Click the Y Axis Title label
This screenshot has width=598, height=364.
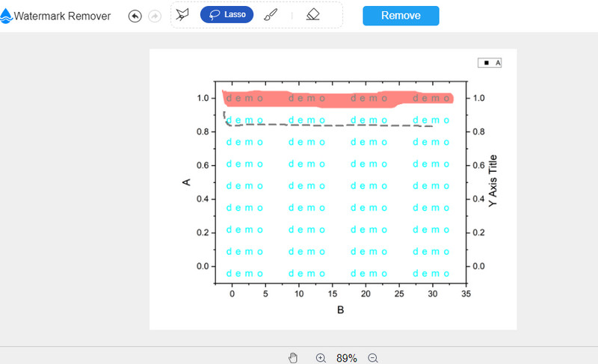pyautogui.click(x=493, y=180)
